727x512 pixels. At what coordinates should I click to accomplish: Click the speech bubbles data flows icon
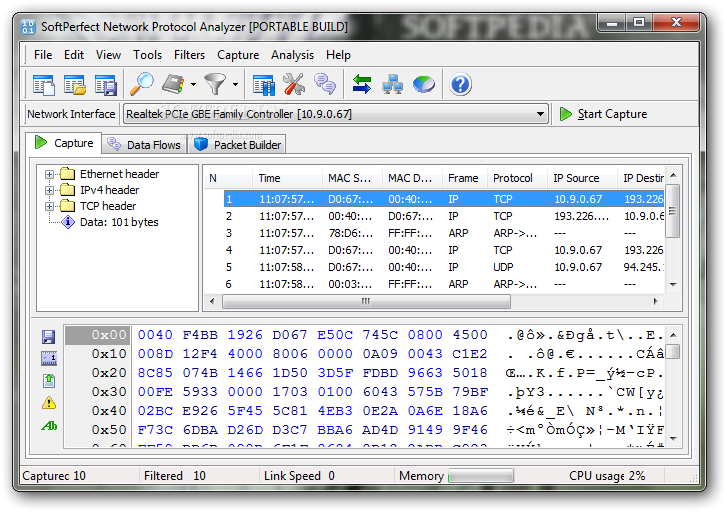pos(325,84)
